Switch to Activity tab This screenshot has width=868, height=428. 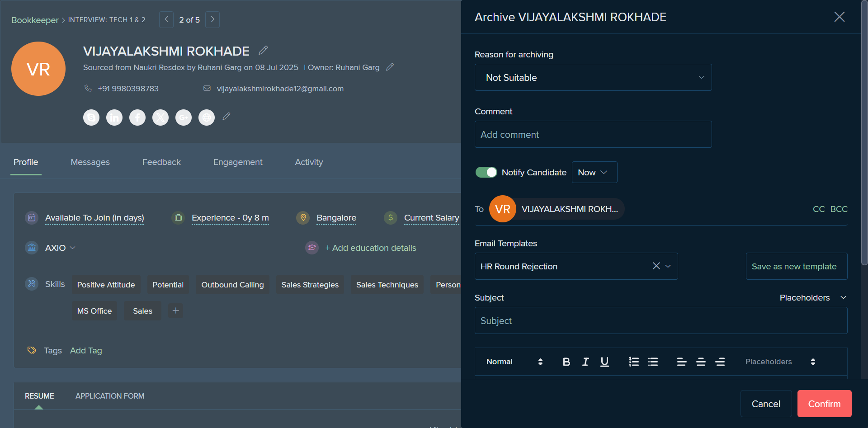tap(309, 162)
